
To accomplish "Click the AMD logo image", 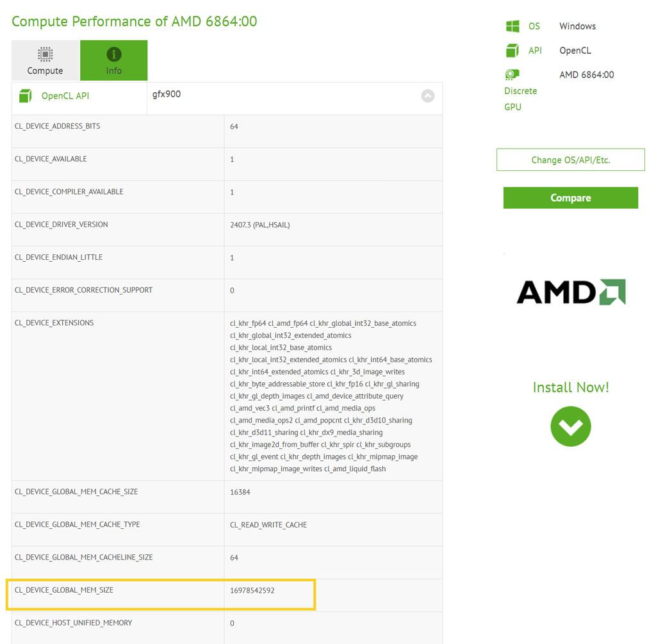I will click(x=571, y=292).
